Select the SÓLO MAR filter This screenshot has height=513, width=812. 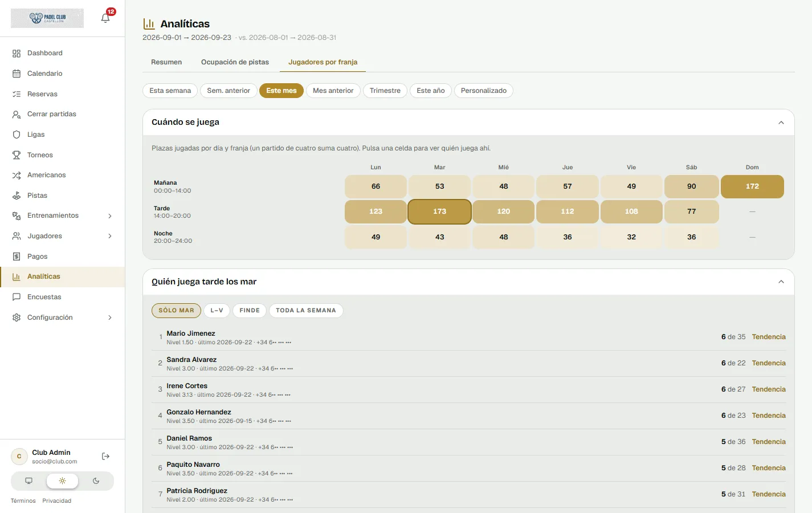pyautogui.click(x=176, y=311)
